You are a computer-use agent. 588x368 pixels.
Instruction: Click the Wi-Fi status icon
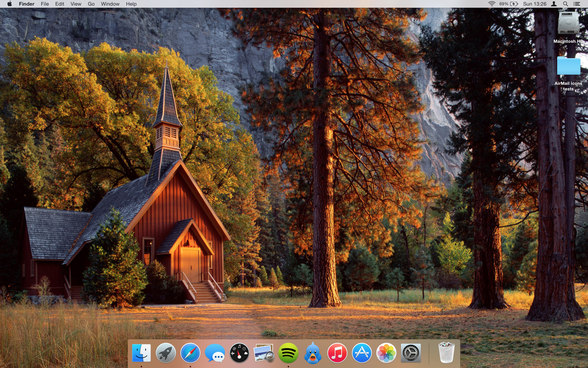pos(492,4)
